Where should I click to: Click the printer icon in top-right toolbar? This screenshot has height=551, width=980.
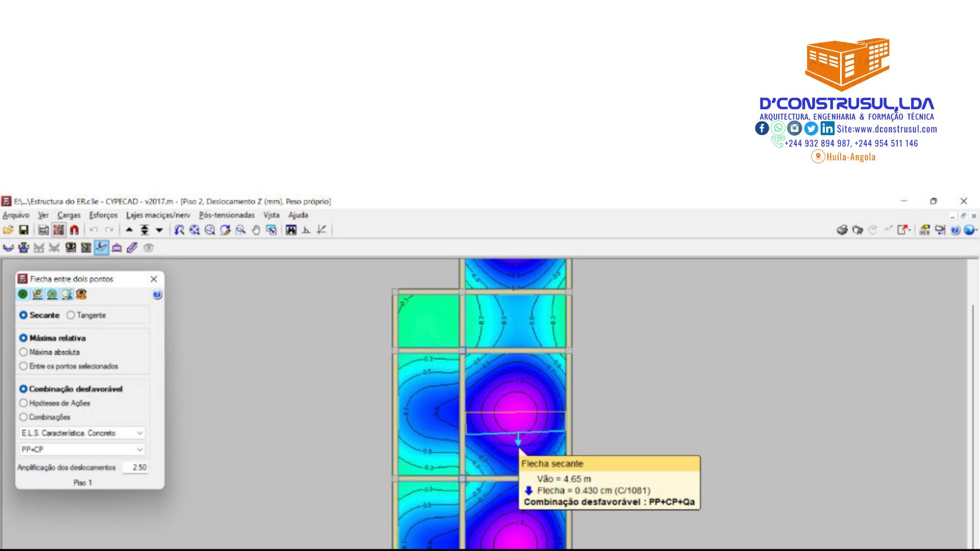coord(842,230)
